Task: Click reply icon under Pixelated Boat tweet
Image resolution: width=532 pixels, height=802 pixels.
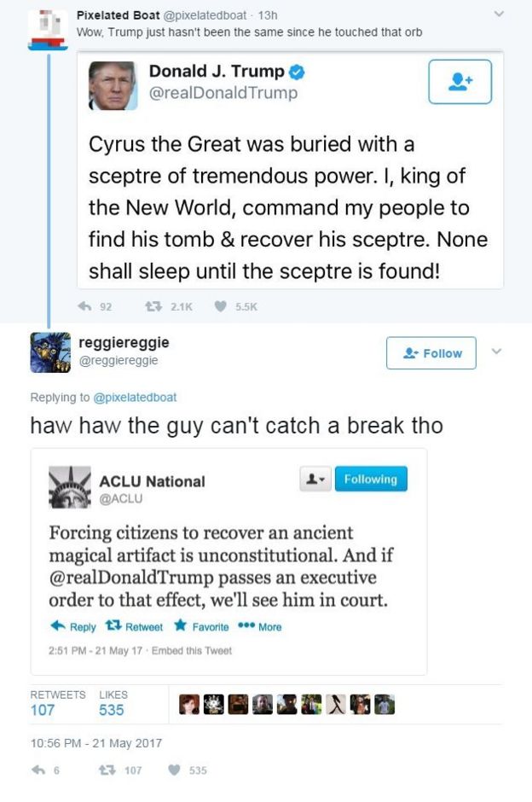Action: 84,306
